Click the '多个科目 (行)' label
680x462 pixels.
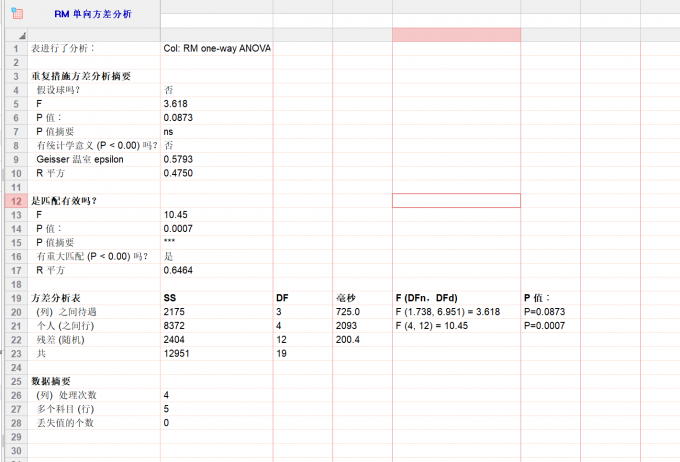pos(65,410)
